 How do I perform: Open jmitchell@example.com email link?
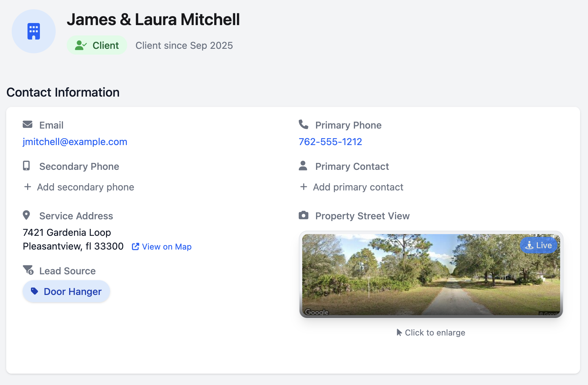(75, 142)
